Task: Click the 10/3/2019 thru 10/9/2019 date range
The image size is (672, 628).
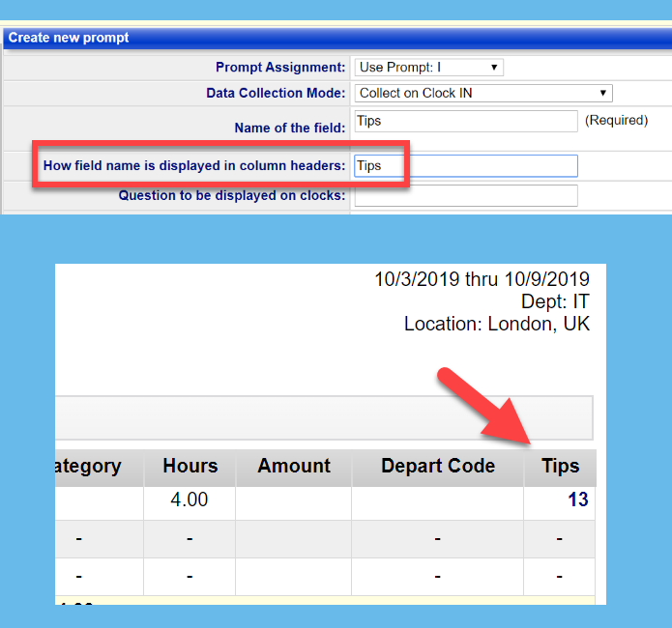Action: pyautogui.click(x=482, y=281)
